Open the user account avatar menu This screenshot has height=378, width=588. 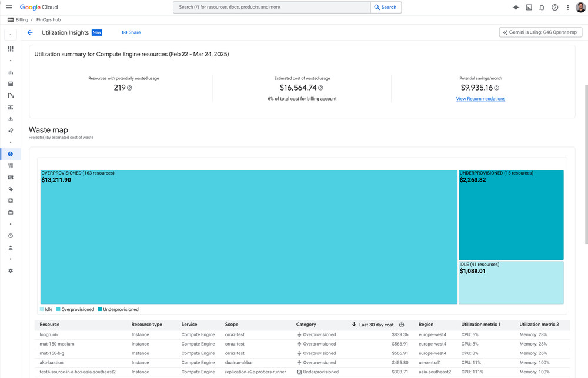pos(580,8)
